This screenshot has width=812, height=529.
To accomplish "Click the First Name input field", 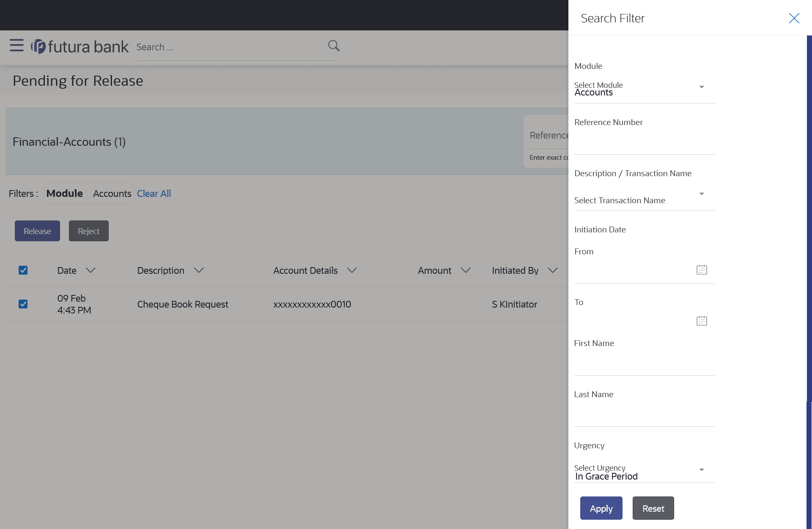I will [x=644, y=365].
